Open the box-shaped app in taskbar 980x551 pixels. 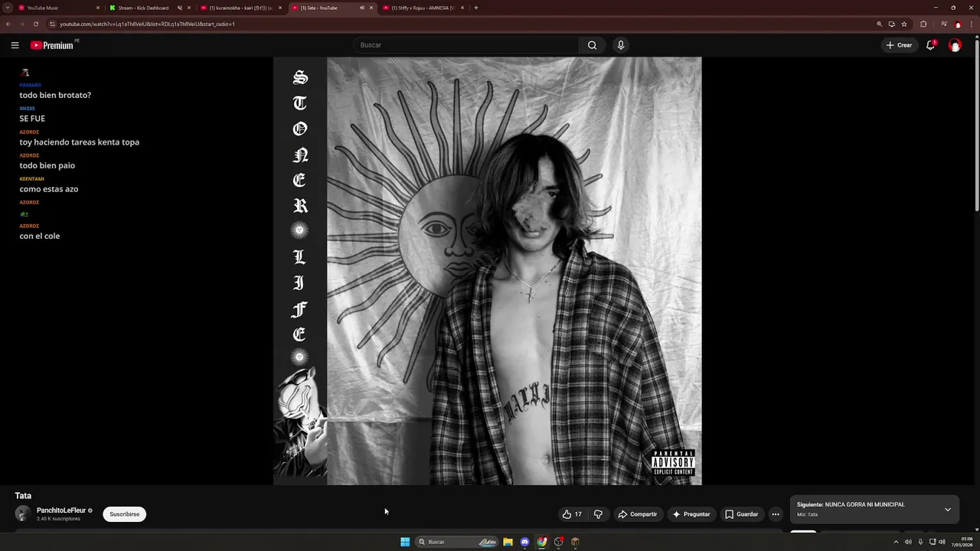click(575, 542)
